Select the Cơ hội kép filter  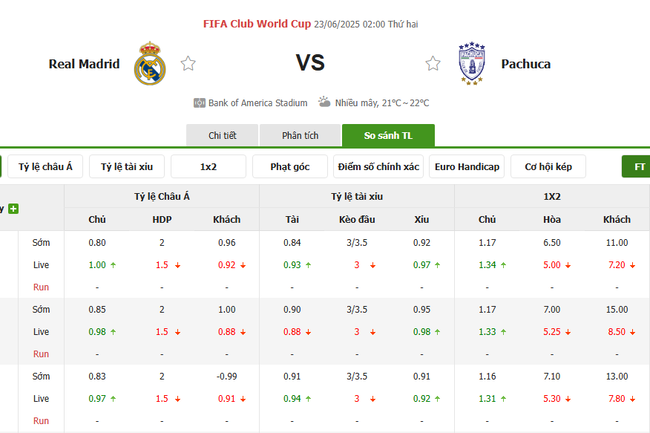coord(548,167)
